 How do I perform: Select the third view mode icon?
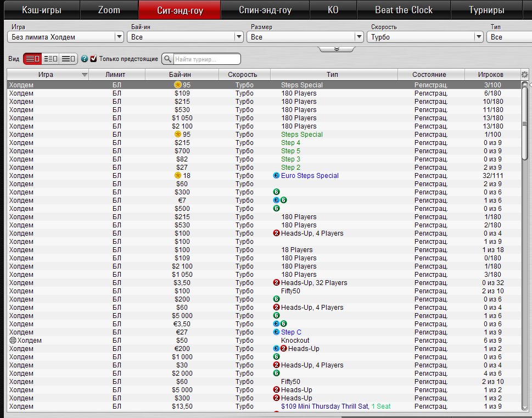69,59
